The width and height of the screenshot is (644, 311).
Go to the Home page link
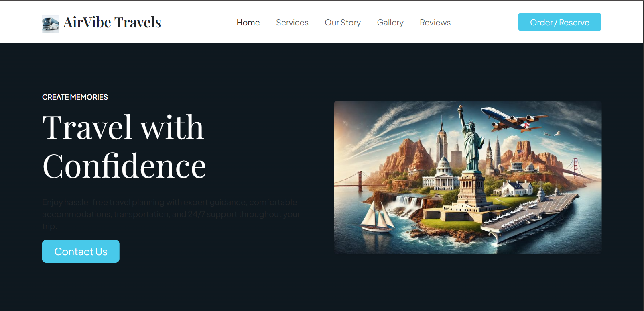pyautogui.click(x=248, y=23)
